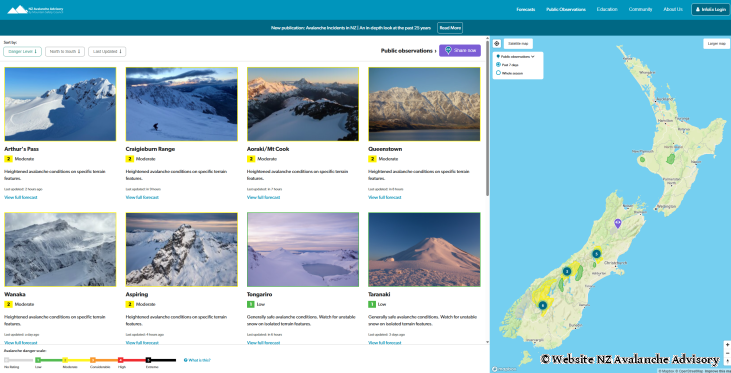Sort forecasts by Danger Level
731x373 pixels.
click(22, 51)
